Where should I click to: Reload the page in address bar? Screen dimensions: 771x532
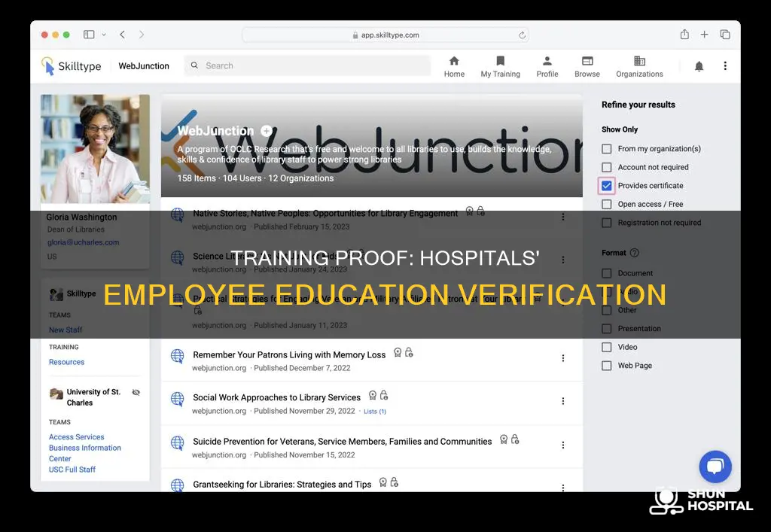pos(522,35)
